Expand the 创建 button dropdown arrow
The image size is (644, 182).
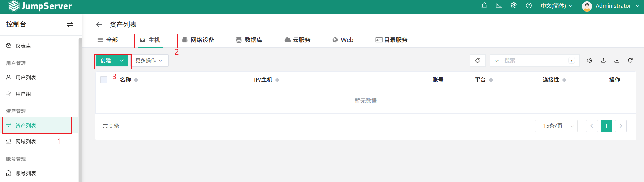tap(122, 60)
